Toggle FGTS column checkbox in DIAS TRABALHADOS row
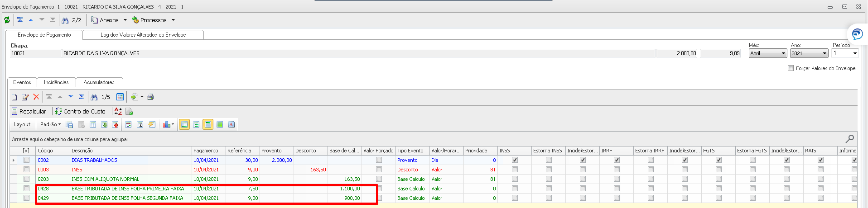Viewport: 868px width, 208px height. tap(719, 160)
